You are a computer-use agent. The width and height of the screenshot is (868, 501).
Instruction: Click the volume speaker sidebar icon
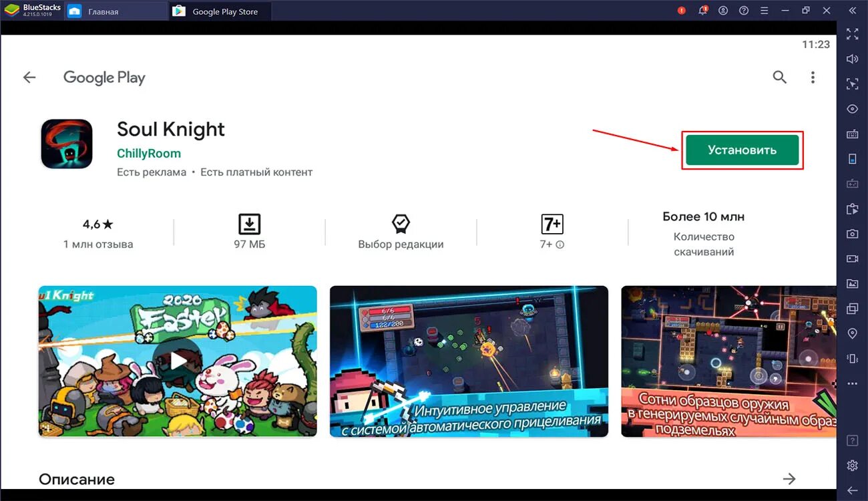click(x=852, y=59)
